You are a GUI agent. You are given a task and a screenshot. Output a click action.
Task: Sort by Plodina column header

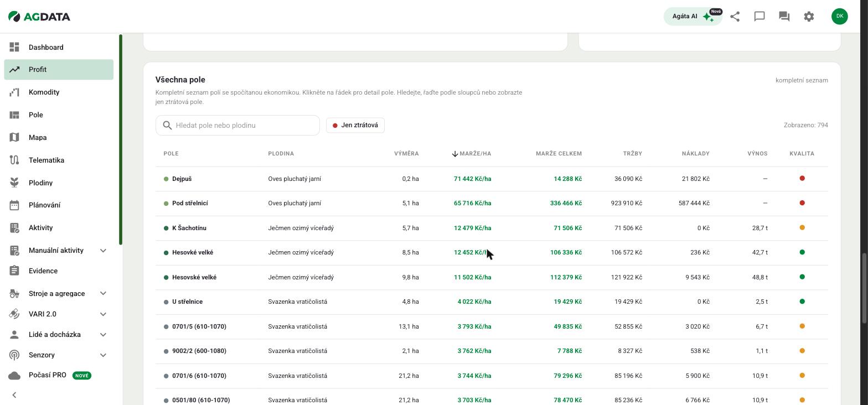(x=281, y=154)
